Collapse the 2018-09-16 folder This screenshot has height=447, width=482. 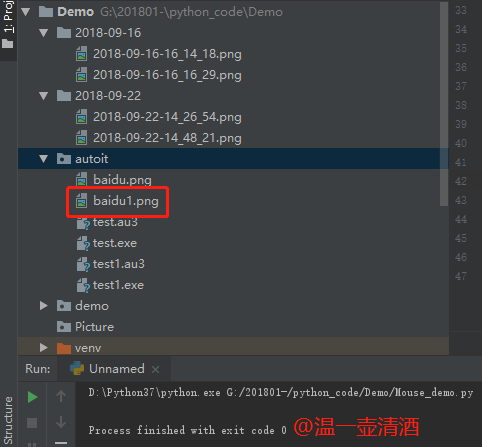coord(43,33)
